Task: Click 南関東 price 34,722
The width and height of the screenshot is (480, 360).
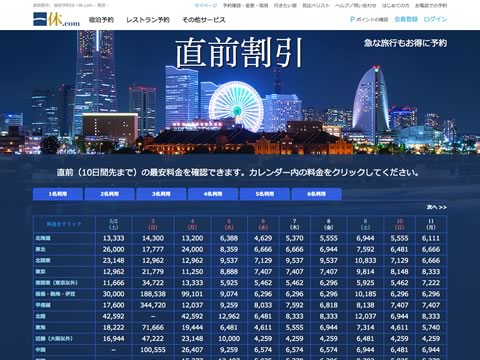Action: pos(153,283)
